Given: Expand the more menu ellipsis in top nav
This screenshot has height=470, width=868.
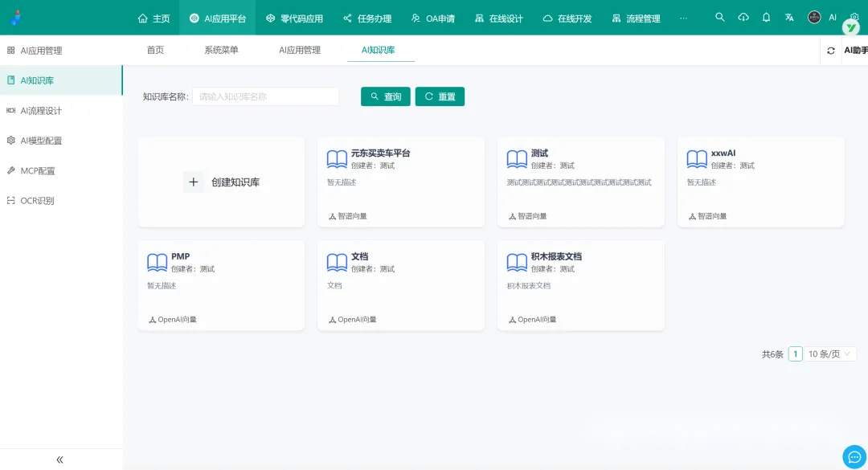Looking at the screenshot, I should click(683, 18).
